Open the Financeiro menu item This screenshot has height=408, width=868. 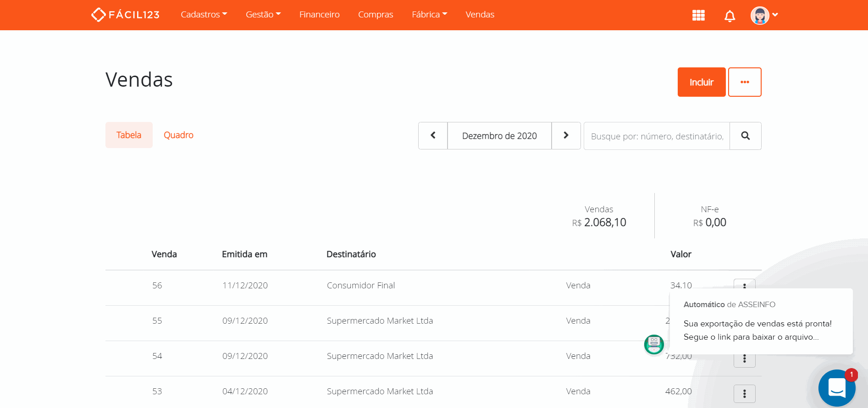point(319,15)
